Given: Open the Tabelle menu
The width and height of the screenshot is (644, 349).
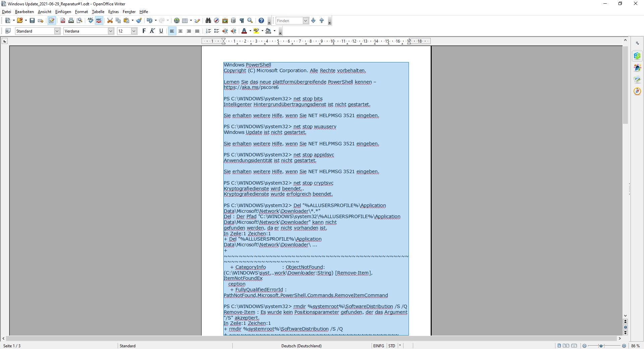Looking at the screenshot, I should (x=98, y=12).
